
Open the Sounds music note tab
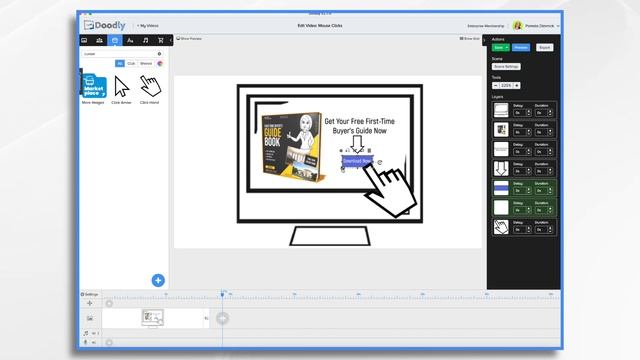tap(145, 40)
